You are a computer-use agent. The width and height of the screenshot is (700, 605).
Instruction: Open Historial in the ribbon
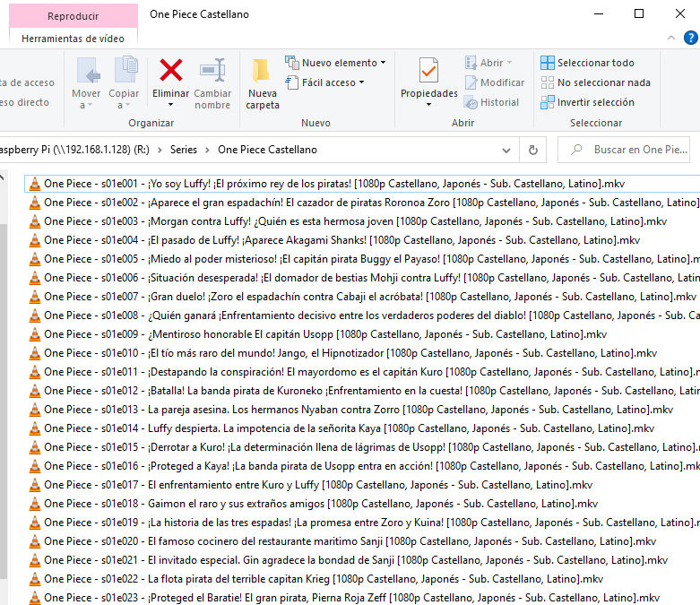(491, 102)
